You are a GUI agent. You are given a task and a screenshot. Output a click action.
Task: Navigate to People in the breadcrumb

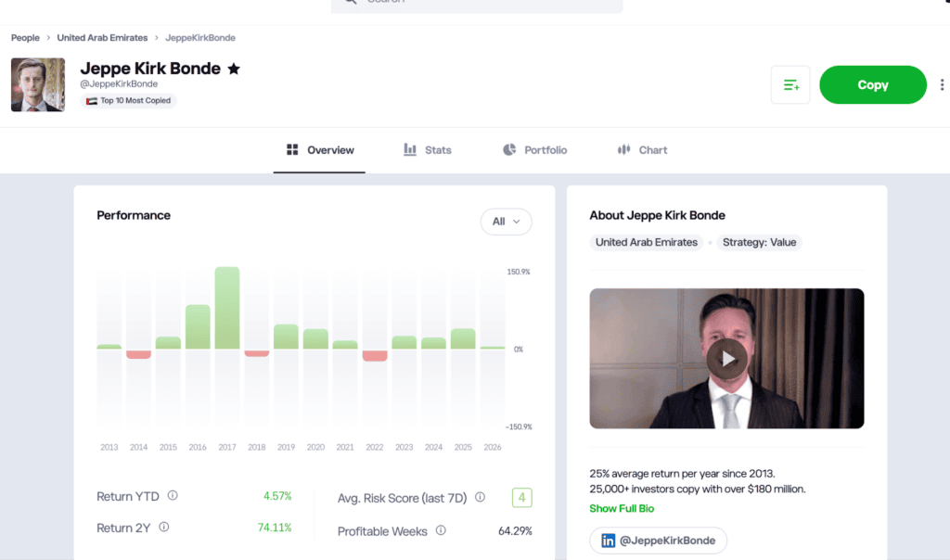coord(25,38)
